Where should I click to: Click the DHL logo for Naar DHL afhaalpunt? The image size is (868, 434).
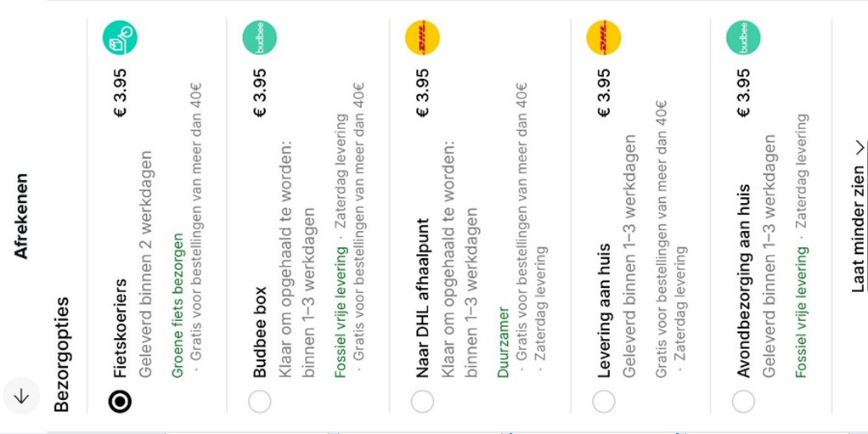tap(422, 38)
